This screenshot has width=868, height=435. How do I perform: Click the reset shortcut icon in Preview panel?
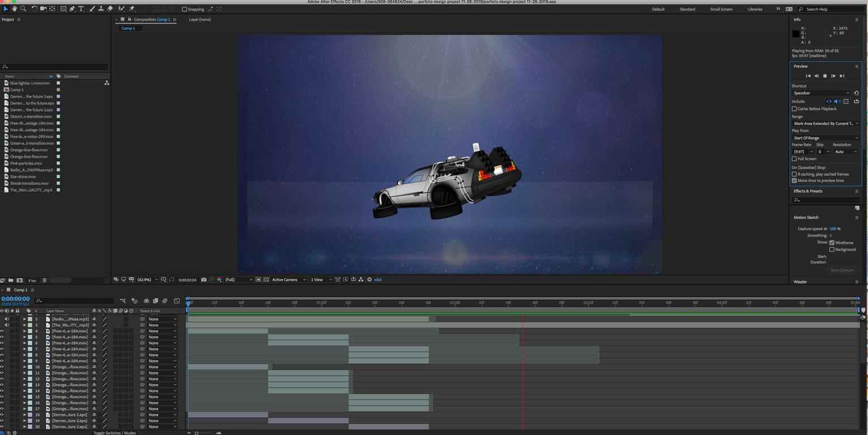(856, 93)
